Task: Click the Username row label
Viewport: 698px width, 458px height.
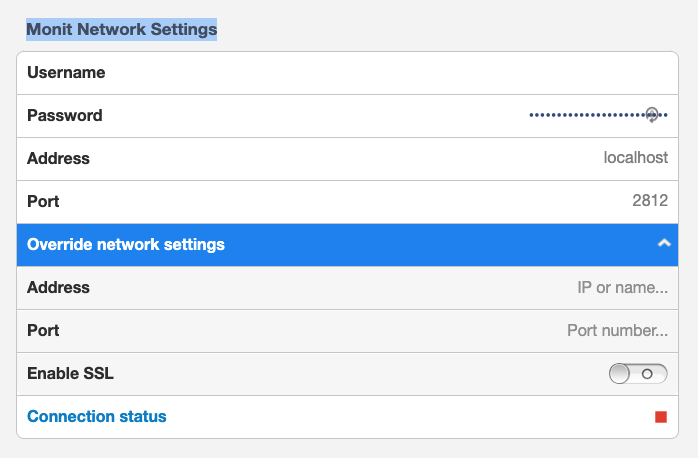Action: point(66,73)
